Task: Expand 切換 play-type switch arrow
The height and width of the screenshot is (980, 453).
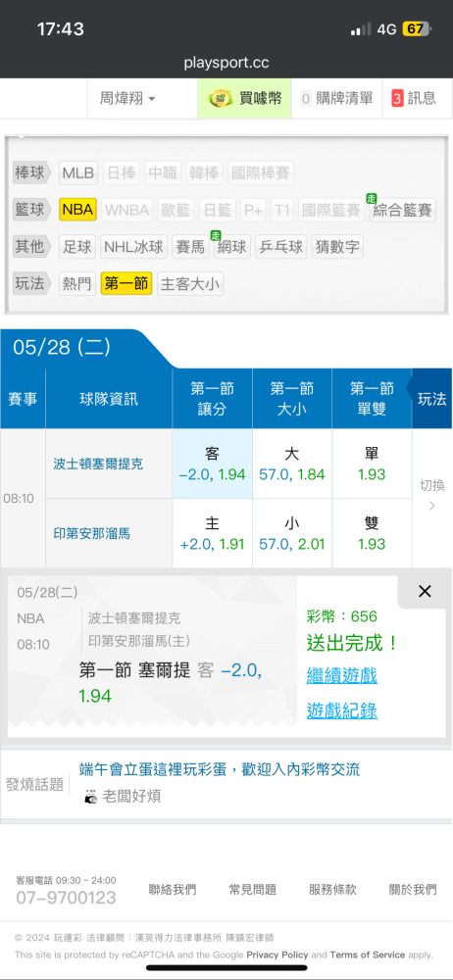Action: pos(431,506)
